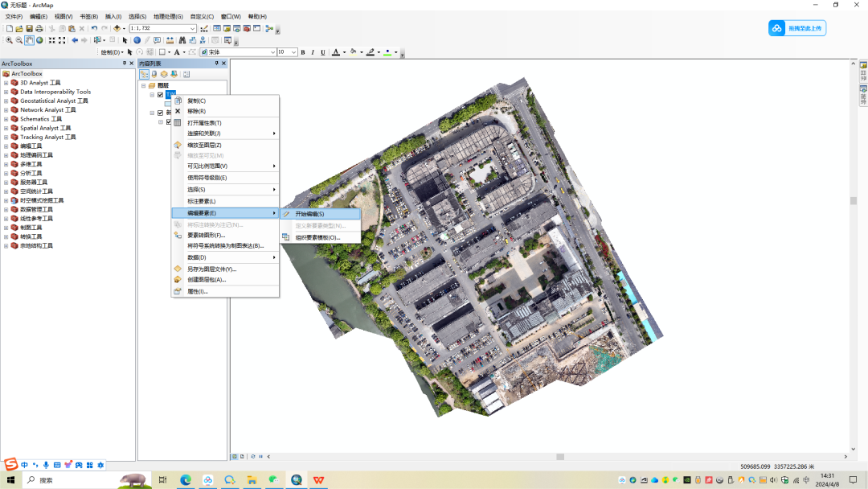Go back to previous extent arrow
868x489 pixels.
[x=75, y=40]
